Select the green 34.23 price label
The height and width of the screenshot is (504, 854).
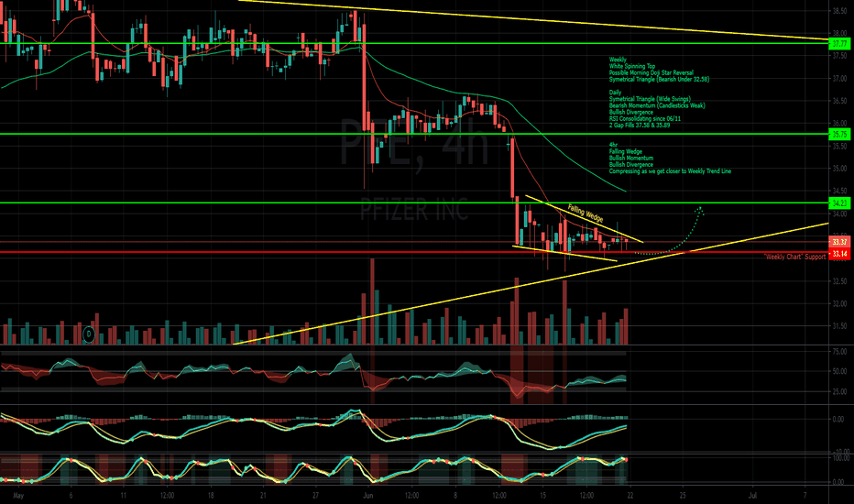(x=839, y=203)
